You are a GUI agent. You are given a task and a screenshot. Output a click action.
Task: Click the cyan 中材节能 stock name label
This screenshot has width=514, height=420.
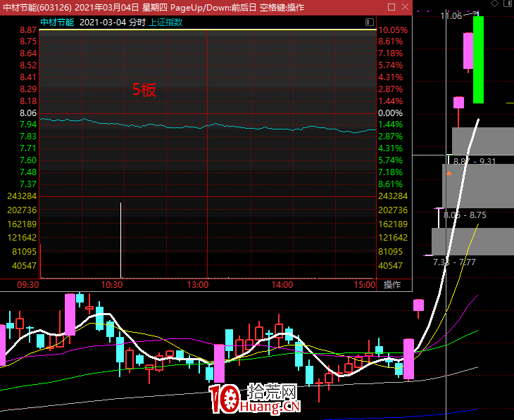coord(57,23)
